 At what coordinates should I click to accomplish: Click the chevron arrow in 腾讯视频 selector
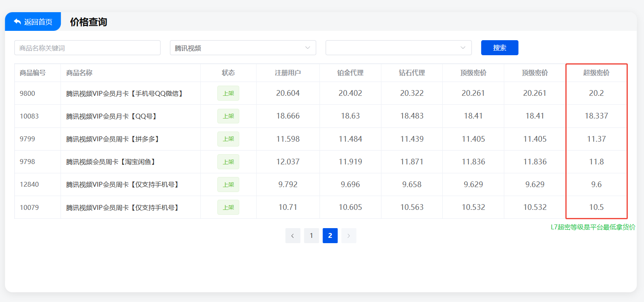[308, 48]
